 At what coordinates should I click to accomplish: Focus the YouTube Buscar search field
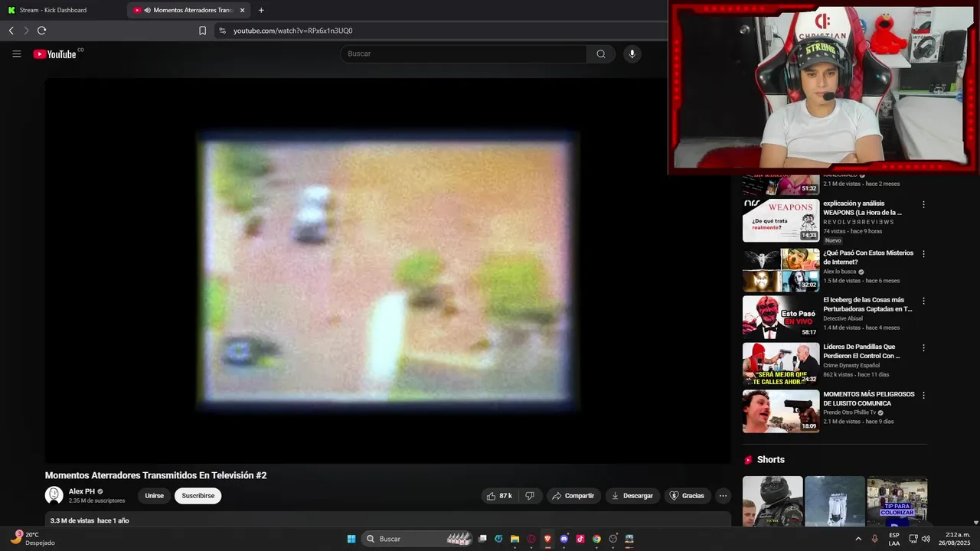click(x=464, y=54)
